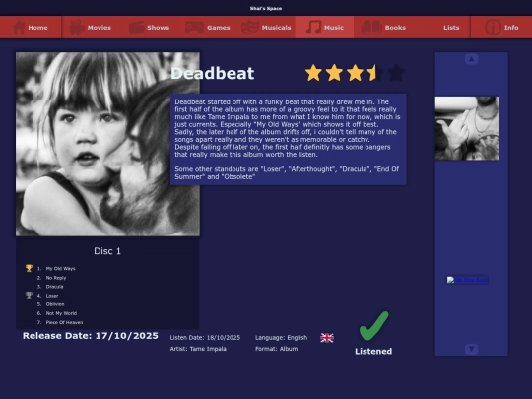The height and width of the screenshot is (399, 532).
Task: Select track 4 Loser
Action: (x=52, y=296)
